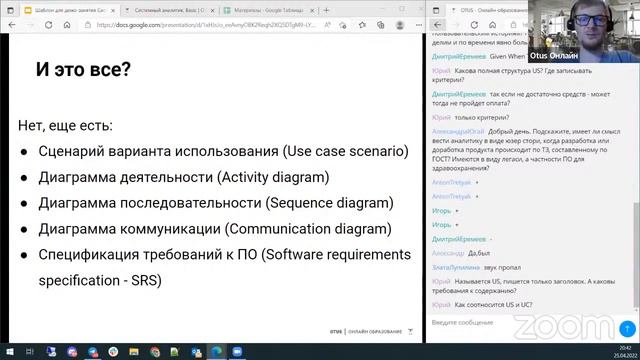Click the Otus Онлайн speaker video thumbnail
This screenshot has height=360, width=640.
(584, 31)
